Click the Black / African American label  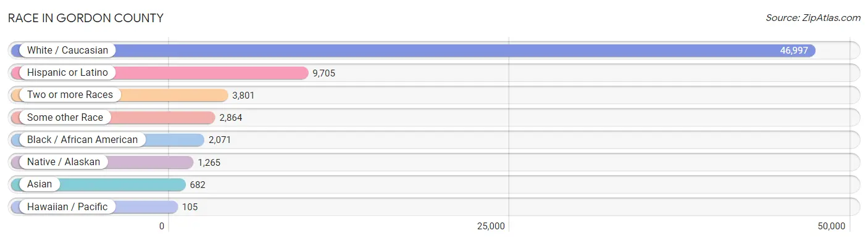coord(82,140)
